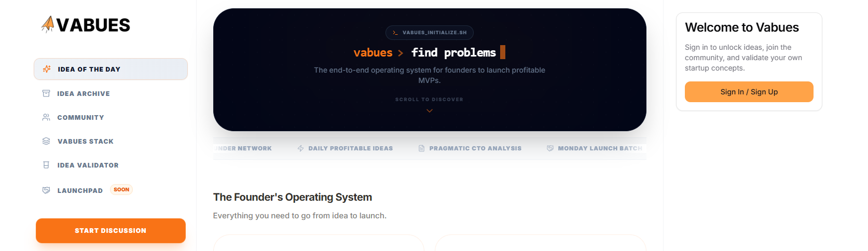Click the Community people icon

point(46,117)
